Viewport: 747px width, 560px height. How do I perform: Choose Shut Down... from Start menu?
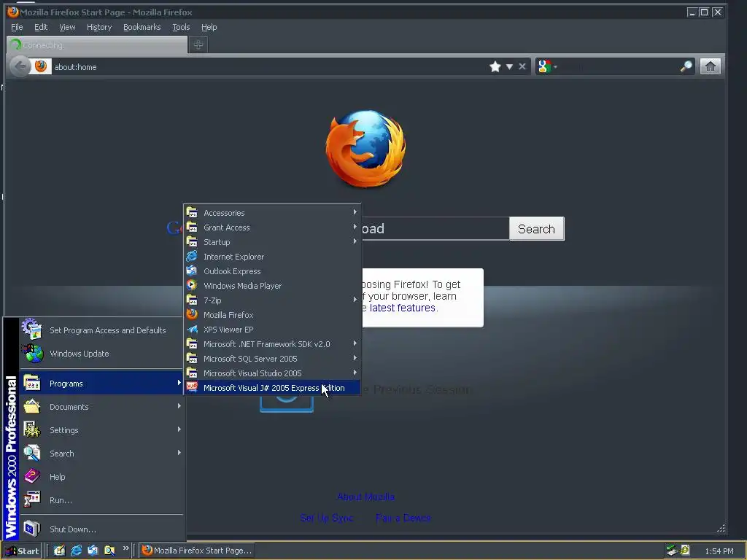point(101,529)
